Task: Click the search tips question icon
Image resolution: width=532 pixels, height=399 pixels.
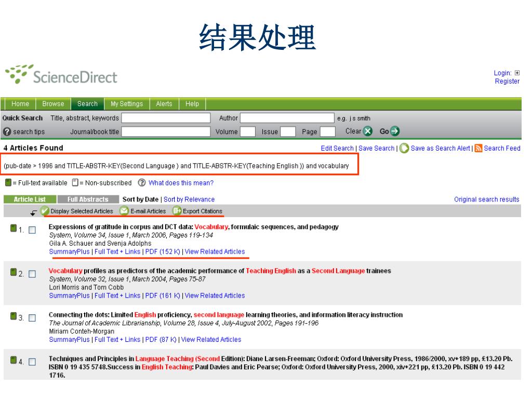Action: pyautogui.click(x=7, y=131)
